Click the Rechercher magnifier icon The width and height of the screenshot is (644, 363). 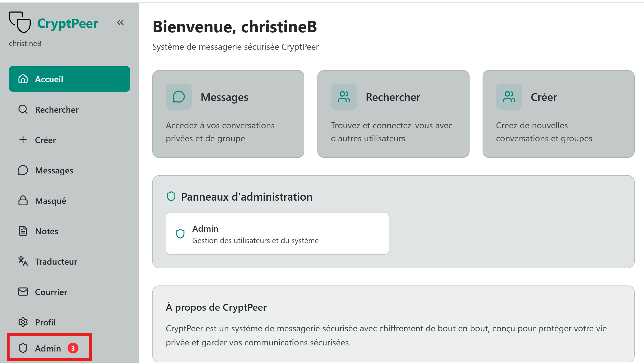23,109
